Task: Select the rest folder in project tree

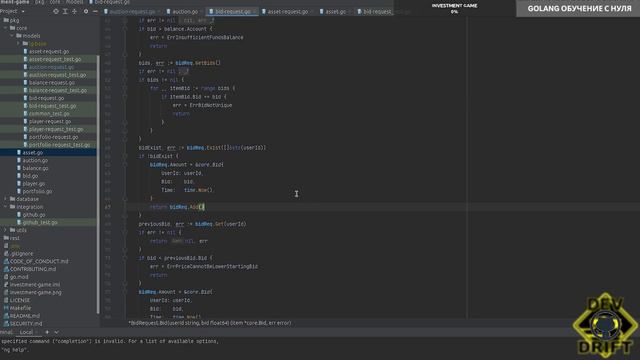Action: click(14, 238)
